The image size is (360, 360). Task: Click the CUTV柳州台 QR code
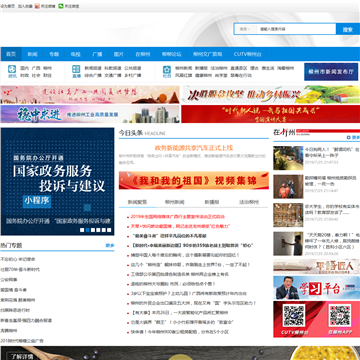pos(294,316)
